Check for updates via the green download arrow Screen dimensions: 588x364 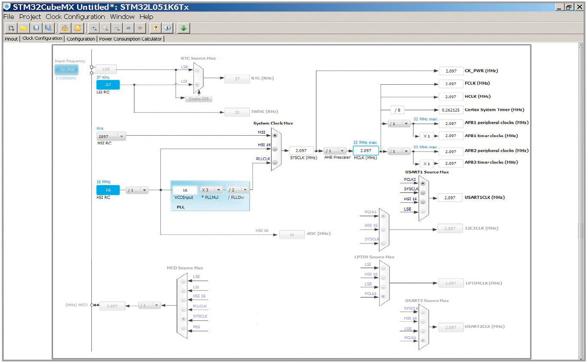coord(183,28)
